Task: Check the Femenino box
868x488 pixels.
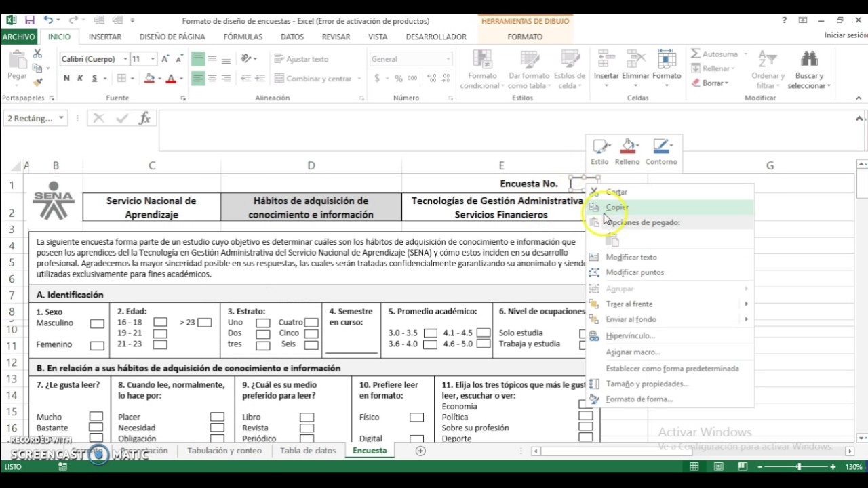Action: click(x=97, y=345)
